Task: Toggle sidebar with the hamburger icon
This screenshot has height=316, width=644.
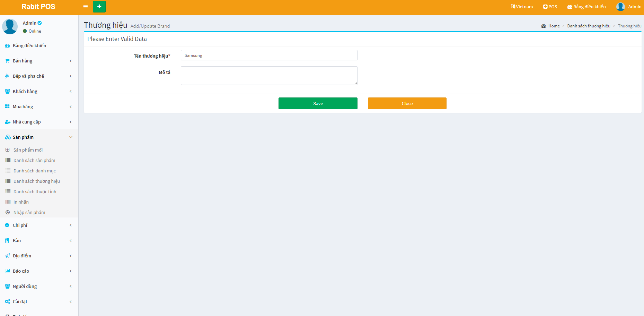Action: point(86,7)
